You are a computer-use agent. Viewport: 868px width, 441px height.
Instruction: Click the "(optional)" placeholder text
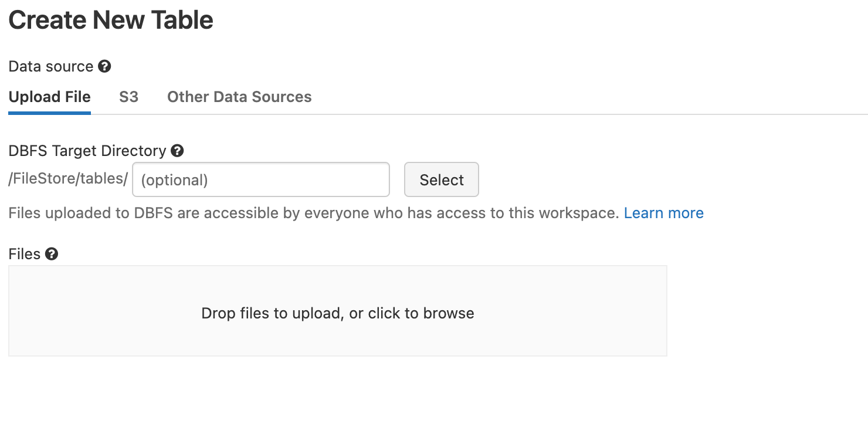[x=174, y=180]
